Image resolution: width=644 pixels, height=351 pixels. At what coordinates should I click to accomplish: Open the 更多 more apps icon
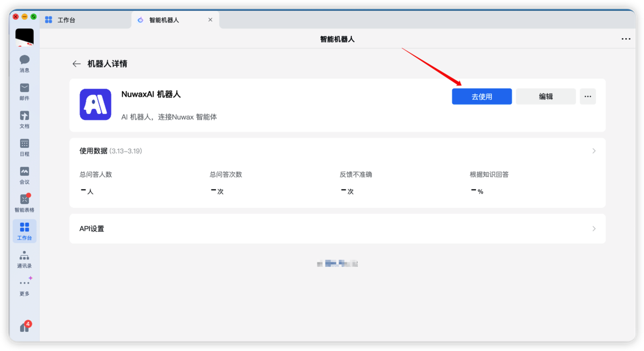pos(24,287)
